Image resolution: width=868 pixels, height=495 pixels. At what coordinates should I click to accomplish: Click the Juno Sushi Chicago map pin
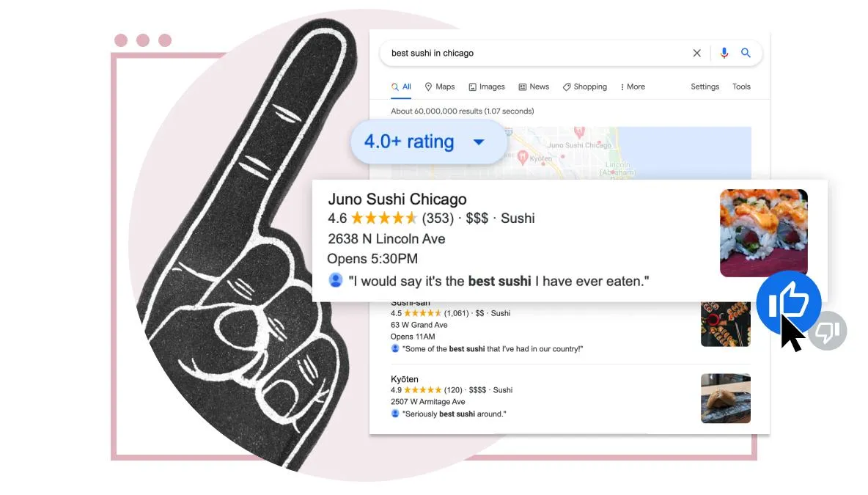tap(579, 132)
